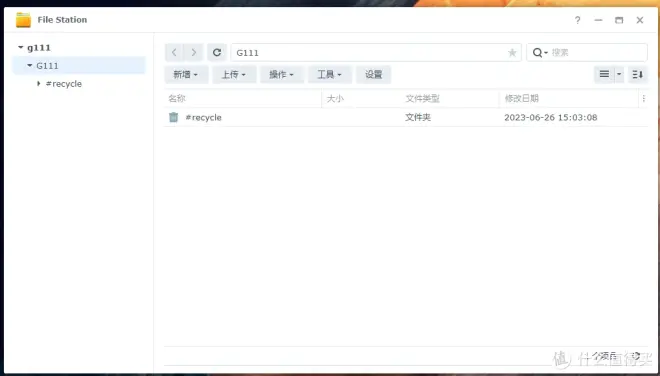660x376 pixels.
Task: Add G111 to favorites with star icon
Action: coord(512,53)
